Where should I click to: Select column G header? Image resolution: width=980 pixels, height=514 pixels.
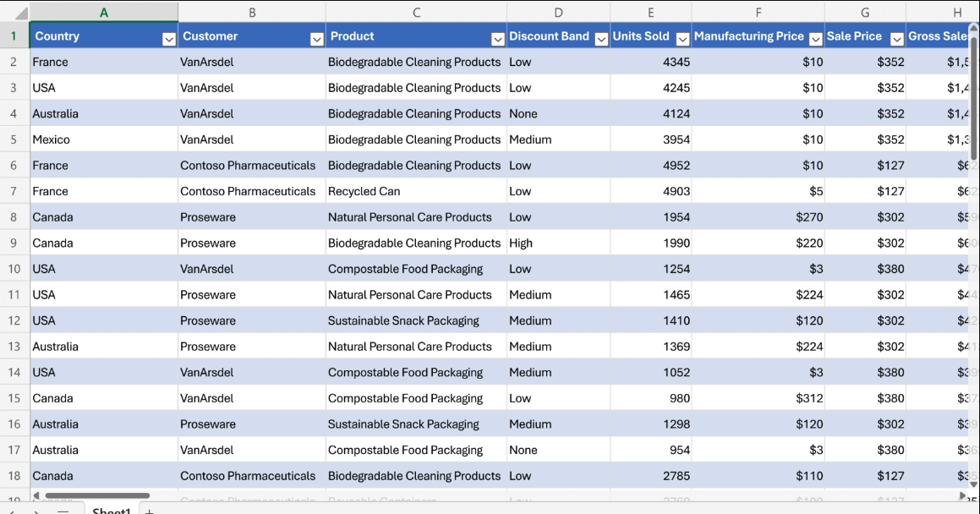coord(865,13)
